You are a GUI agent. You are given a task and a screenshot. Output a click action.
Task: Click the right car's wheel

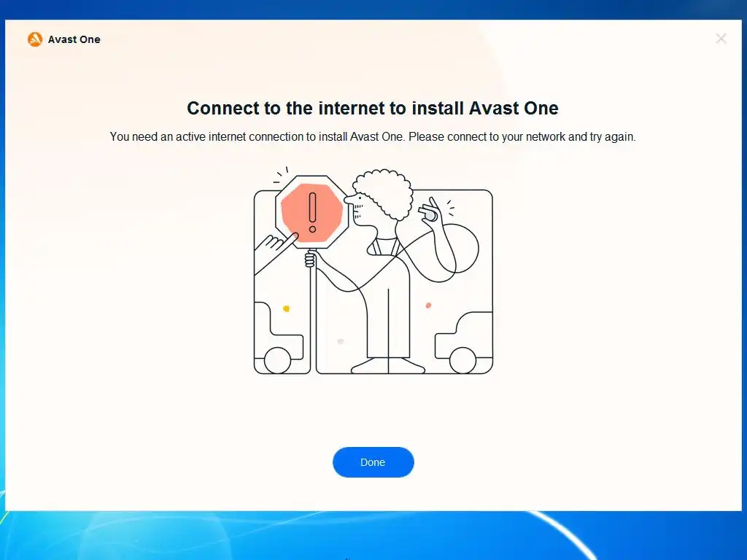point(462,360)
